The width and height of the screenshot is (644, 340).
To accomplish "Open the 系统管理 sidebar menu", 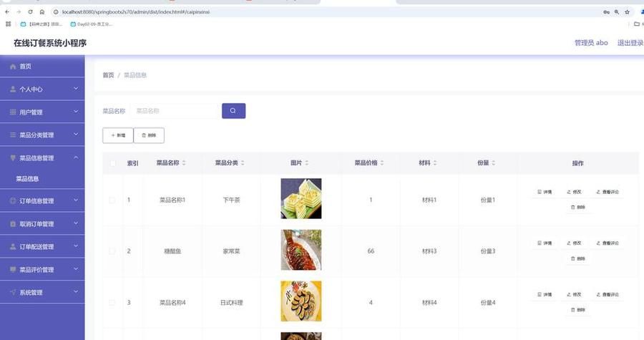I will click(42, 293).
